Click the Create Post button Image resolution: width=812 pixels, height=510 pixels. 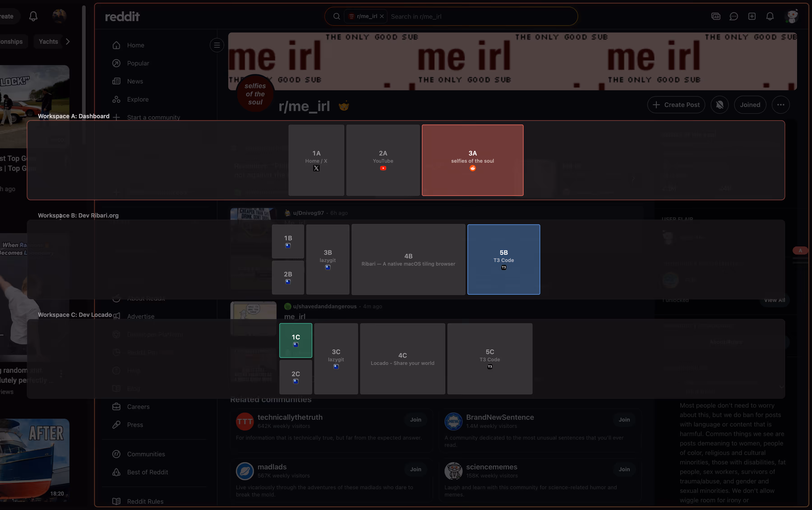[676, 105]
